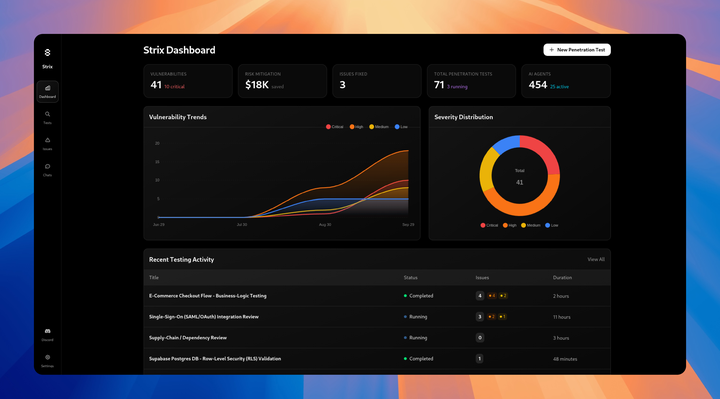Open the Total Penetration Tests card
Image resolution: width=720 pixels, height=399 pixels.
[x=472, y=81]
